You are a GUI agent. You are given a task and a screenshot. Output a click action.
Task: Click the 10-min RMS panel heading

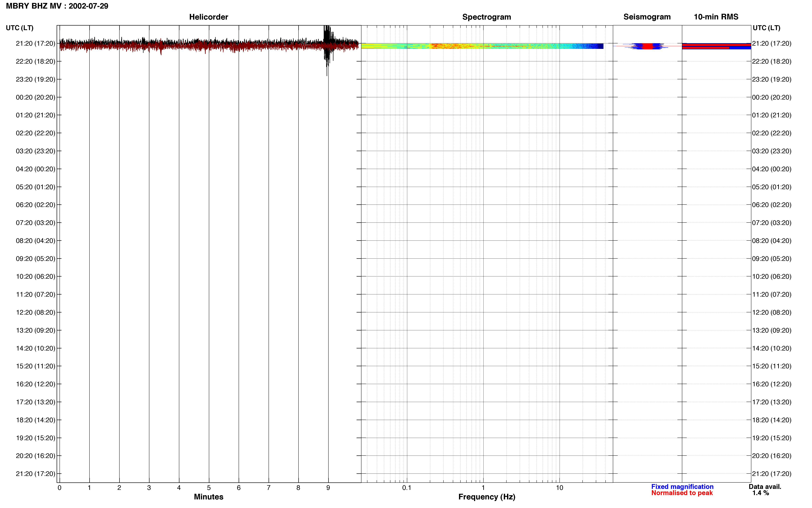716,17
